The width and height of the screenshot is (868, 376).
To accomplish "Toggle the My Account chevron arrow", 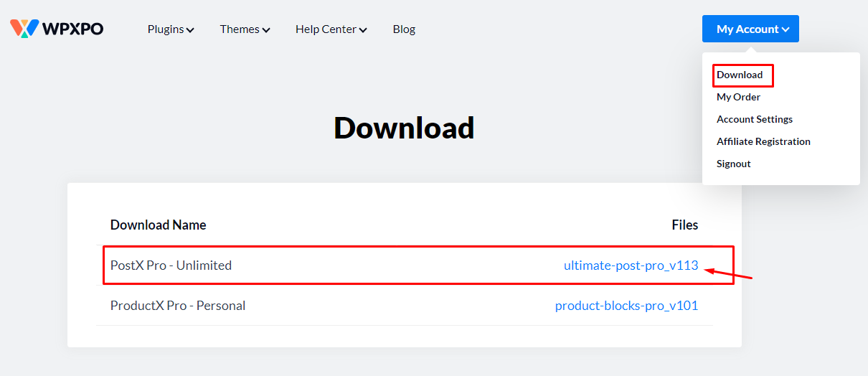I will click(x=786, y=30).
